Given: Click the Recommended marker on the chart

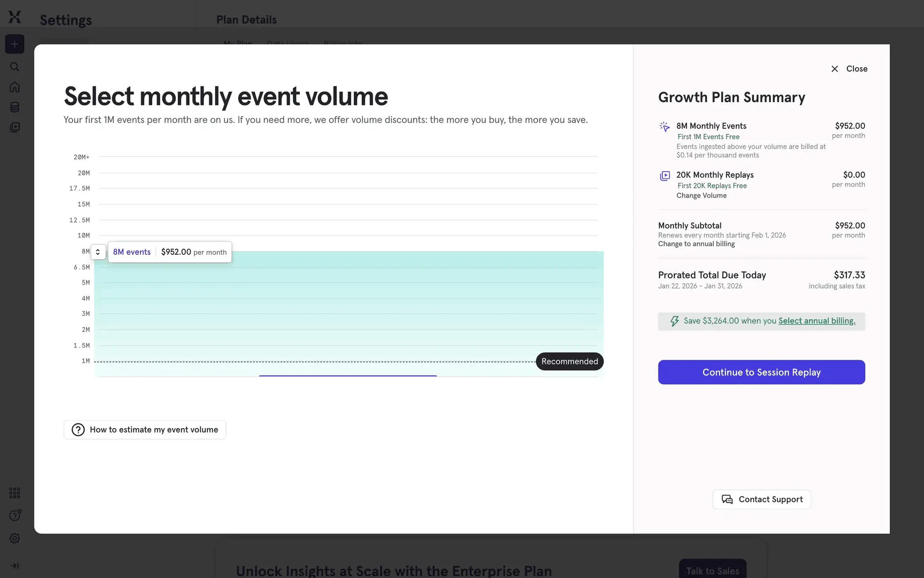Looking at the screenshot, I should click(569, 361).
